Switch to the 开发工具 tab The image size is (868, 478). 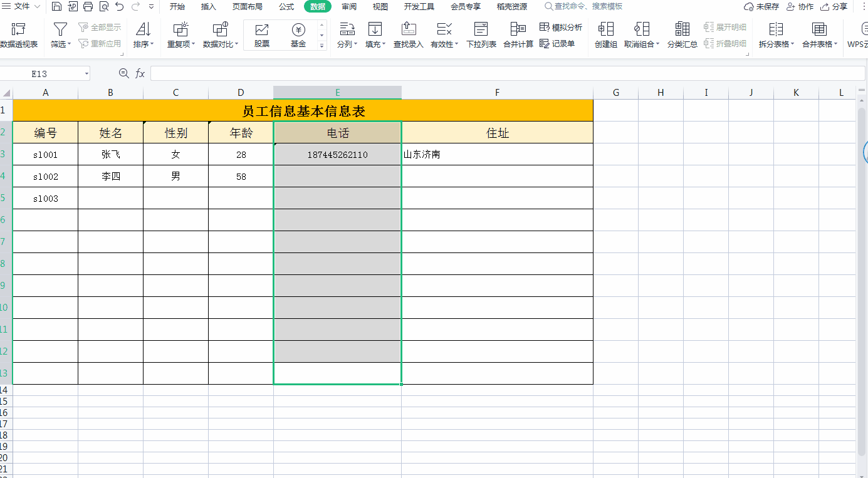[x=419, y=7]
